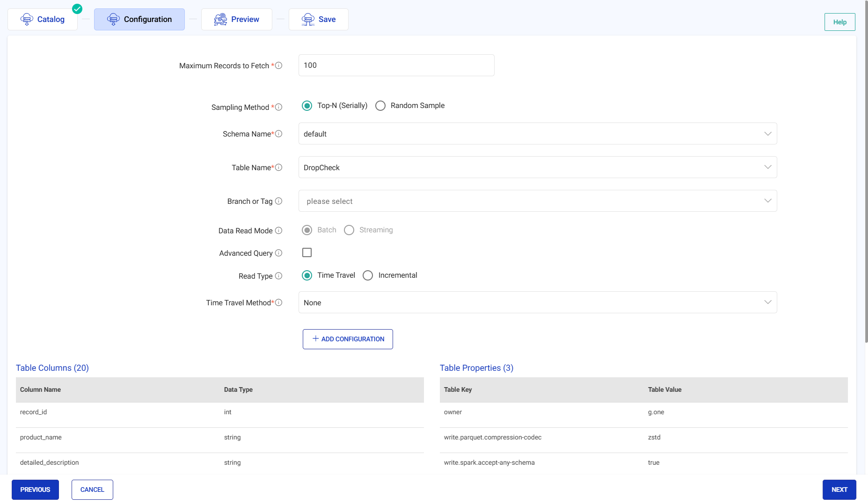Click info icon next to Sampling Method
The image size is (868, 504).
click(278, 107)
